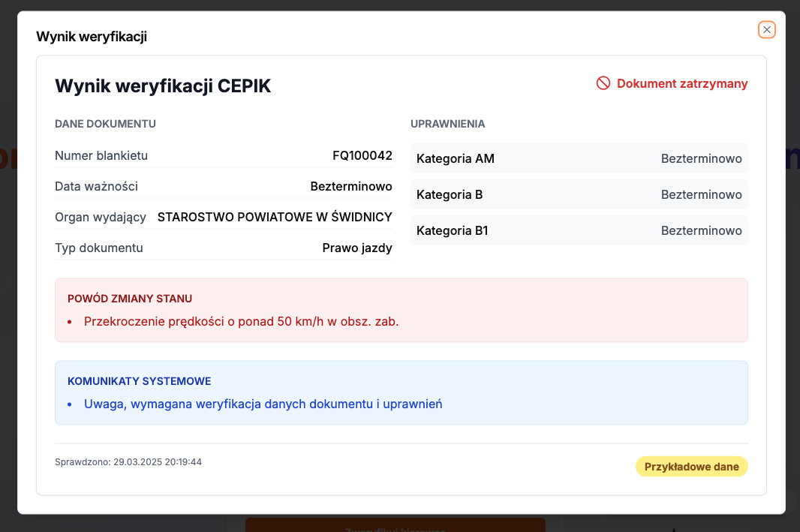Click the blank number FQ100042
The image size is (800, 532).
pos(362,156)
